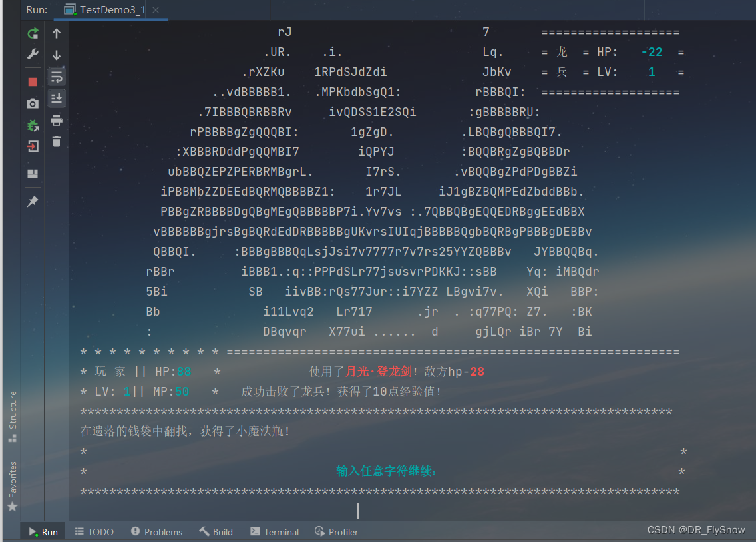The width and height of the screenshot is (756, 542).
Task: Rerun TestDemo3_1 with the green rerun icon
Action: [x=33, y=33]
